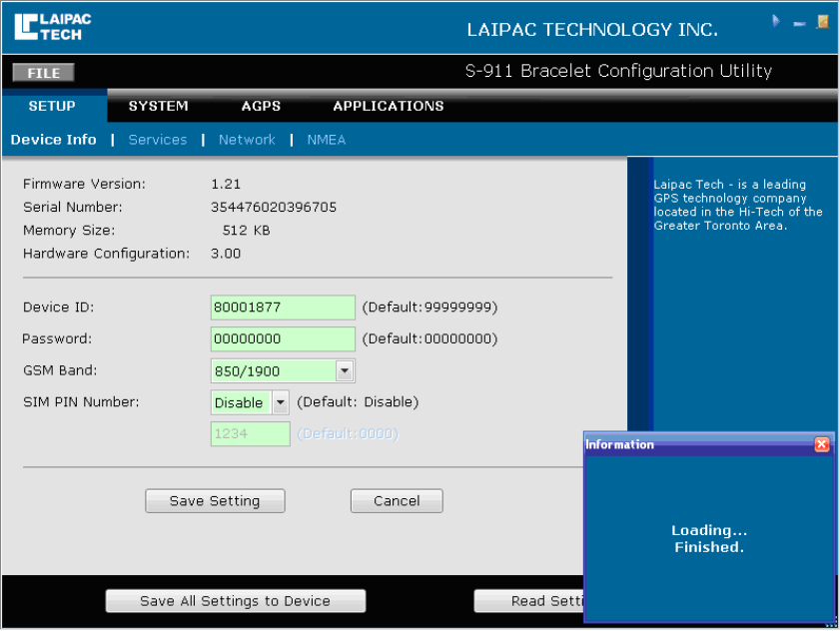Expand the SIM PIN Number dropdown arrow
Viewport: 840px width, 631px height.
click(x=281, y=402)
